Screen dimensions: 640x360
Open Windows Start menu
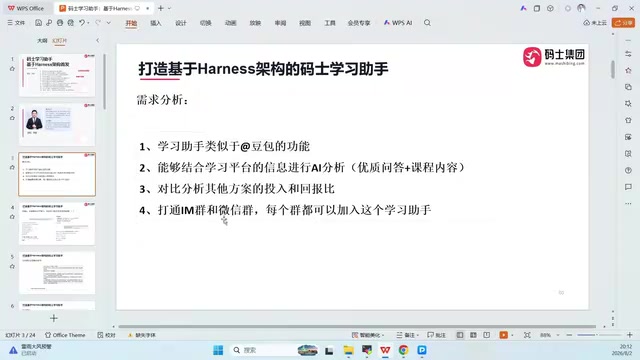[x=218, y=350]
